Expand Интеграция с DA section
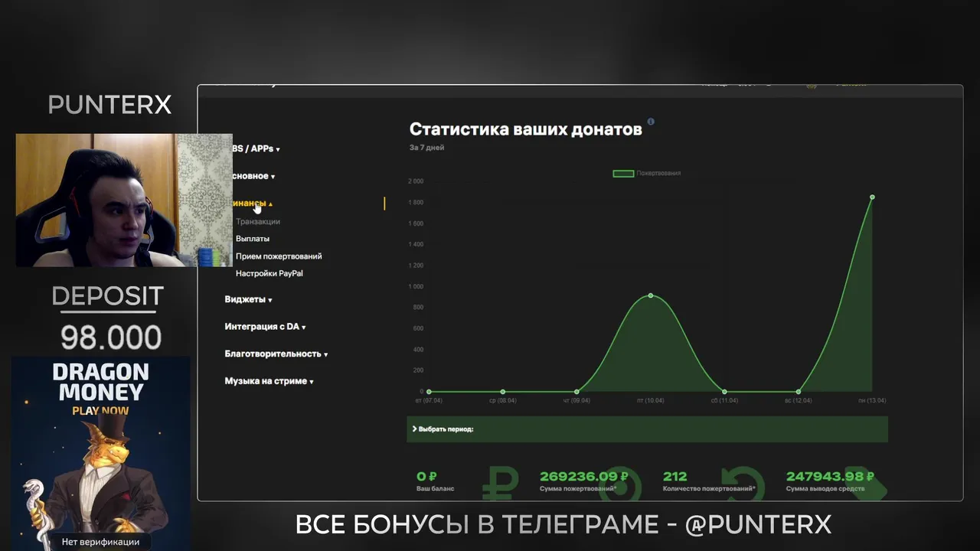Viewport: 980px width, 551px height. pos(265,327)
